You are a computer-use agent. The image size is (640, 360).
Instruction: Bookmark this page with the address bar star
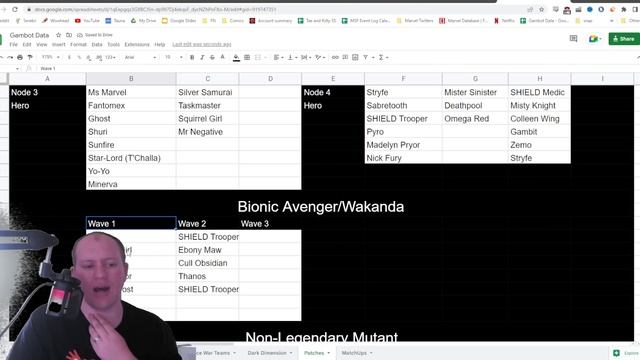tap(542, 9)
